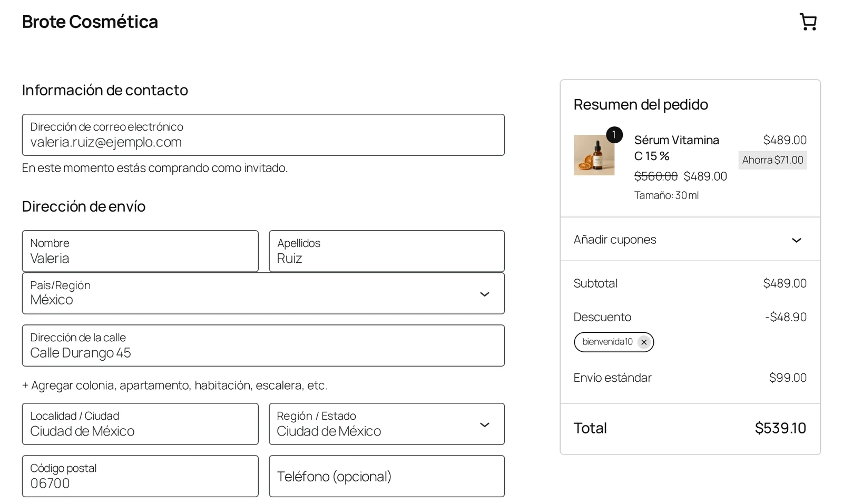Edit the Nombre field

pos(140,251)
